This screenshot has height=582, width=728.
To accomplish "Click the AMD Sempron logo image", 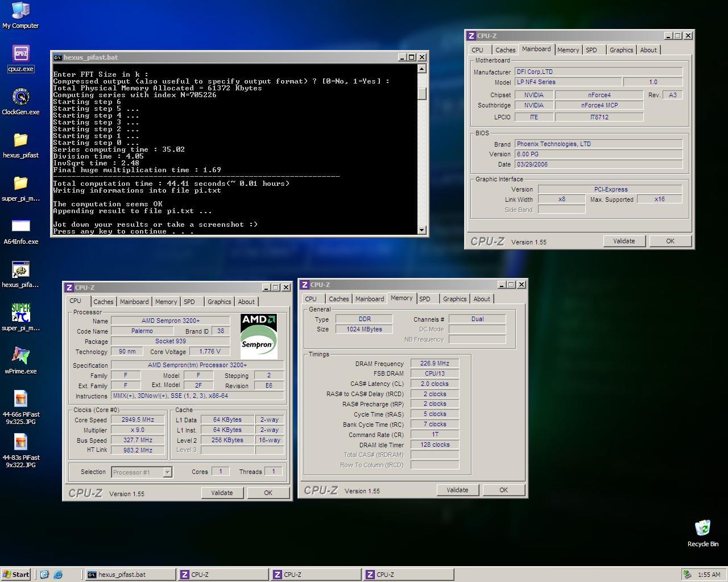I will click(259, 336).
